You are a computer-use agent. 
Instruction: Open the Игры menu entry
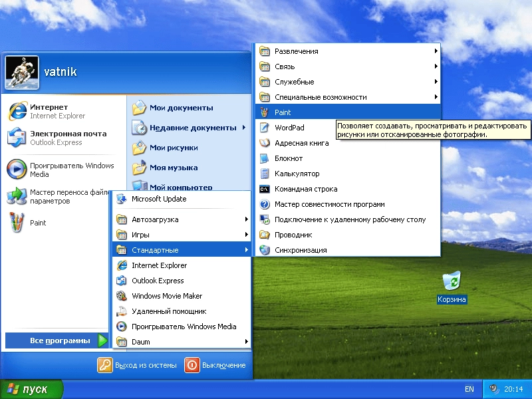click(x=182, y=235)
